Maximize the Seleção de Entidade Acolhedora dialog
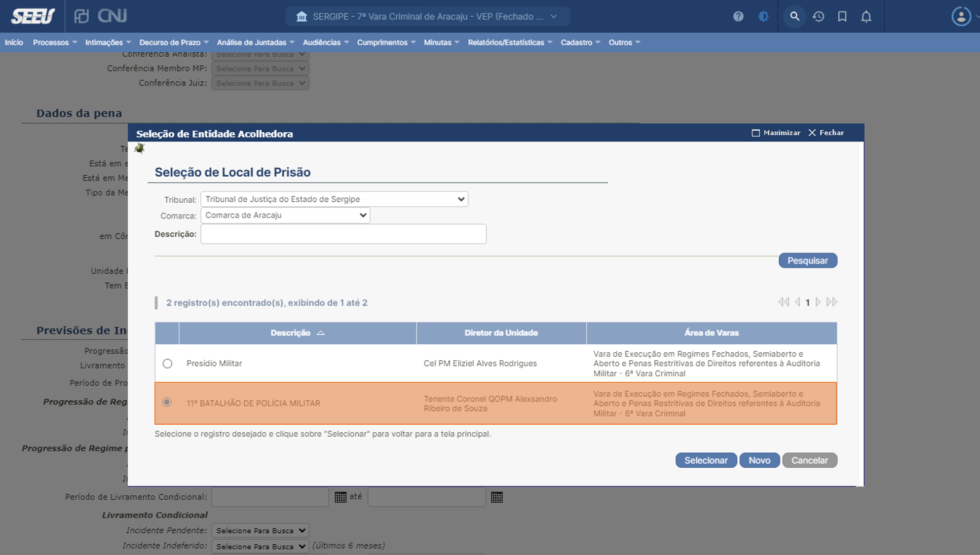 pyautogui.click(x=776, y=133)
